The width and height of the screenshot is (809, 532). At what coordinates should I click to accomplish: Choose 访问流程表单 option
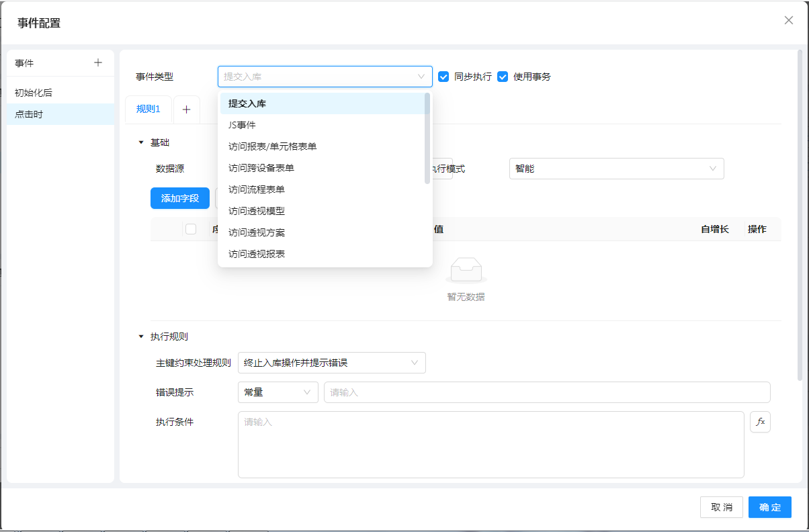pos(257,189)
